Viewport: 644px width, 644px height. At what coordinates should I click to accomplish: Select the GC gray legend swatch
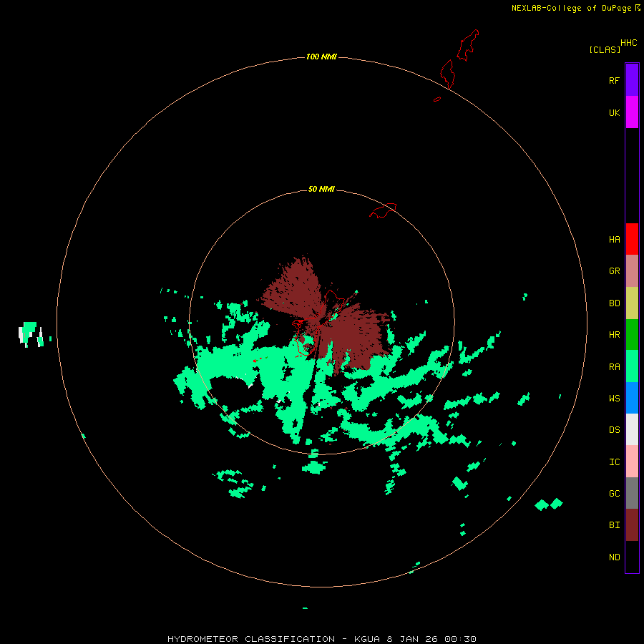[x=632, y=493]
